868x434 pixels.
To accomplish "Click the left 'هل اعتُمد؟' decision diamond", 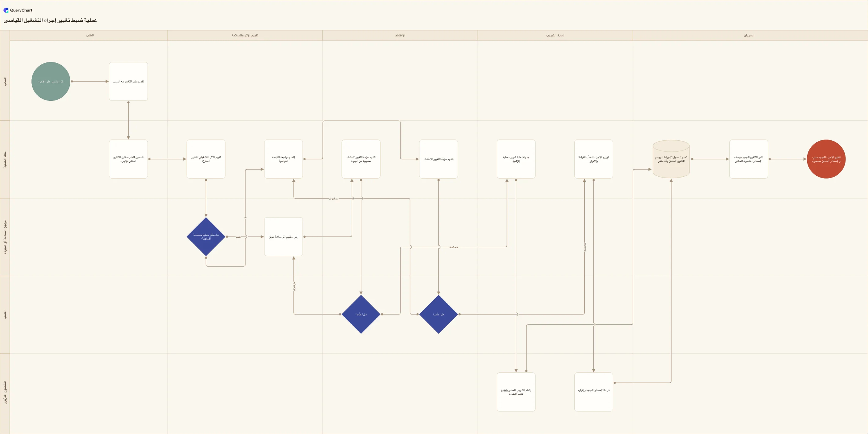I will [x=361, y=314].
